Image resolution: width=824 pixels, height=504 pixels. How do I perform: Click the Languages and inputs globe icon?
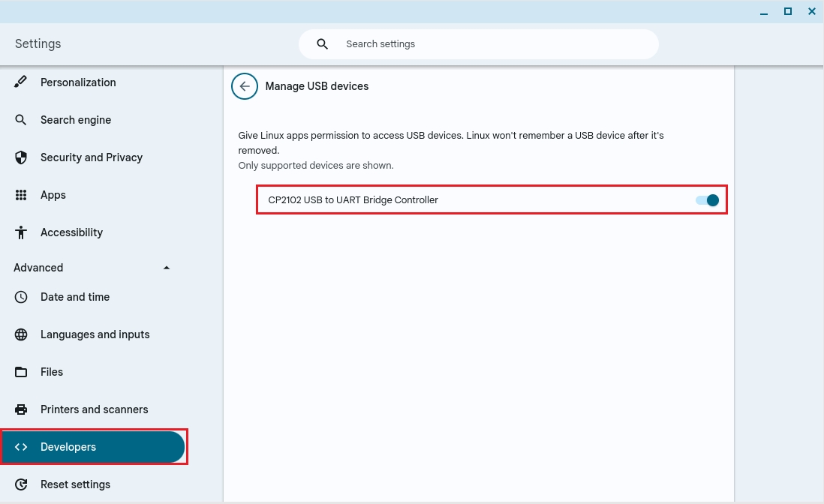pyautogui.click(x=21, y=334)
